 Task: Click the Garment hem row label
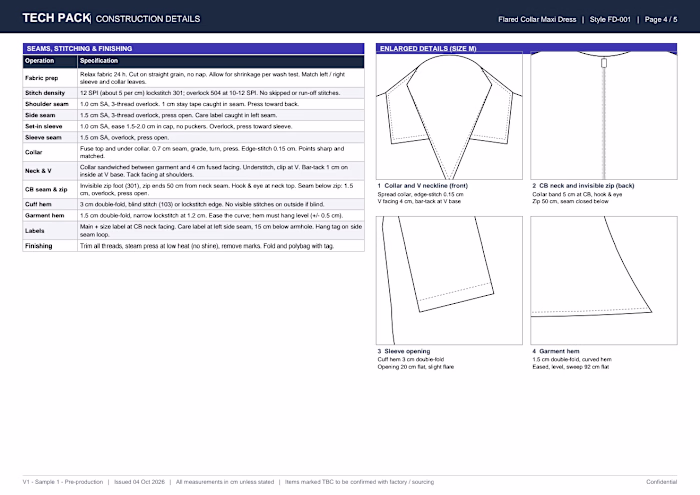[x=45, y=215]
